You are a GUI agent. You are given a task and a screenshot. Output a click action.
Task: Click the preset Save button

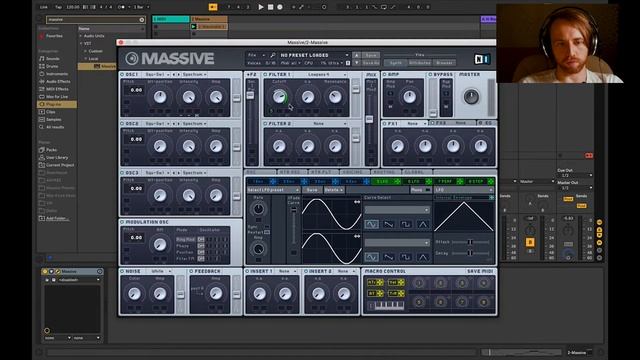[x=371, y=55]
